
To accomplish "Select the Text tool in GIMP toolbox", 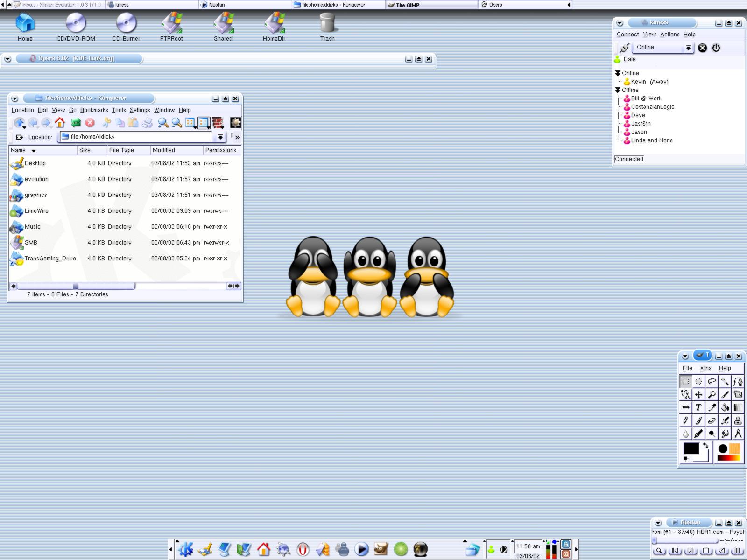I will point(698,407).
